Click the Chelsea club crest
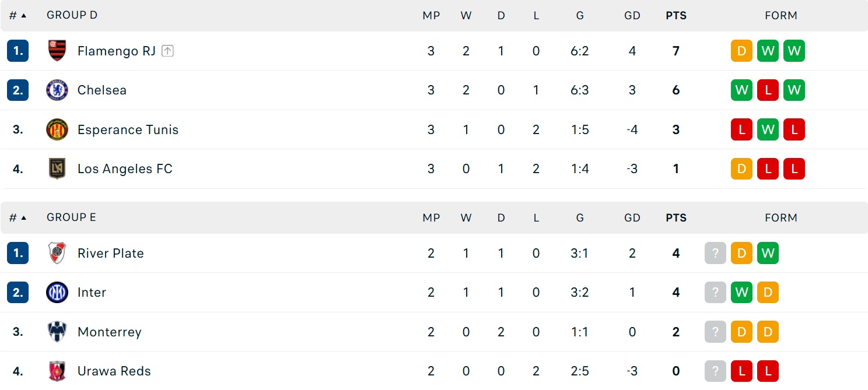The width and height of the screenshot is (868, 390). pos(57,90)
